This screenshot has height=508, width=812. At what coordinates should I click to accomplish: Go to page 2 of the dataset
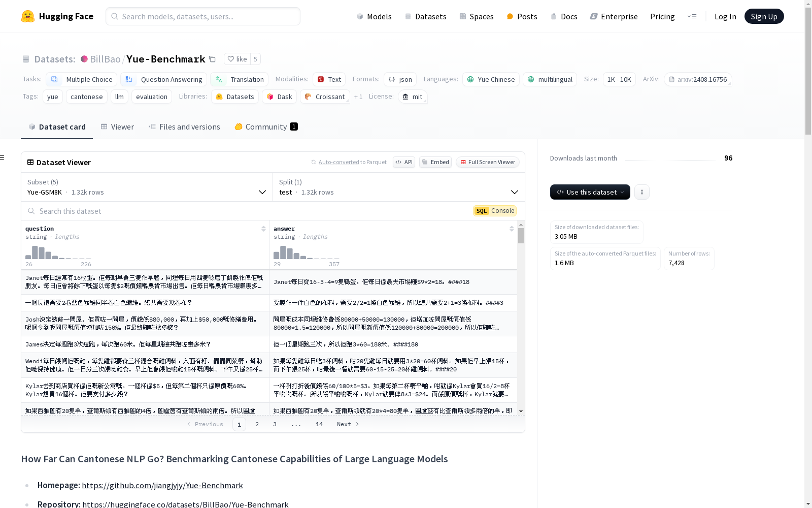(x=257, y=424)
